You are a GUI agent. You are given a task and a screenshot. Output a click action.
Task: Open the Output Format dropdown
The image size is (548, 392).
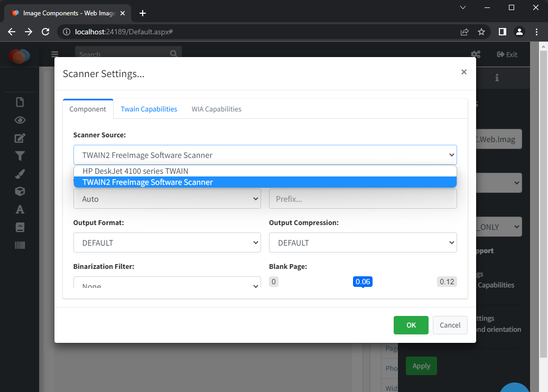coord(167,242)
